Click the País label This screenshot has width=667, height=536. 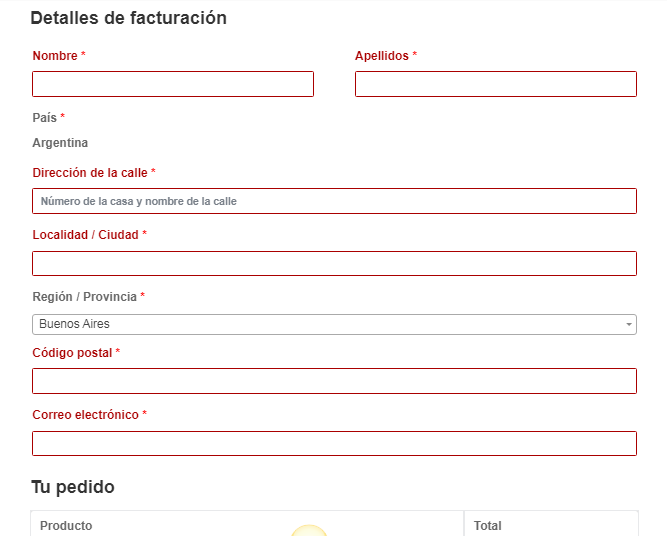44,117
